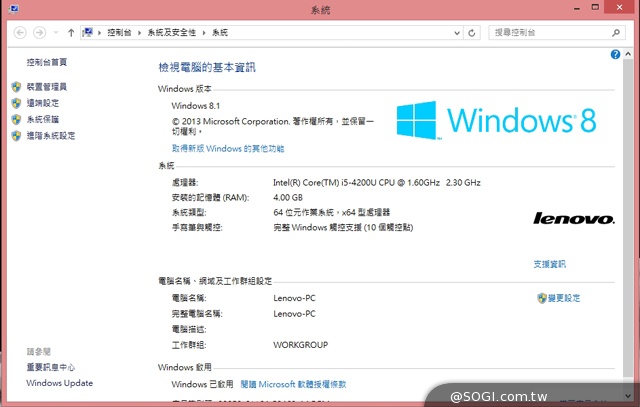Select Lenovo-PC value beside 完整電腦名稱
Screen dimensions: 640x407
click(x=294, y=314)
